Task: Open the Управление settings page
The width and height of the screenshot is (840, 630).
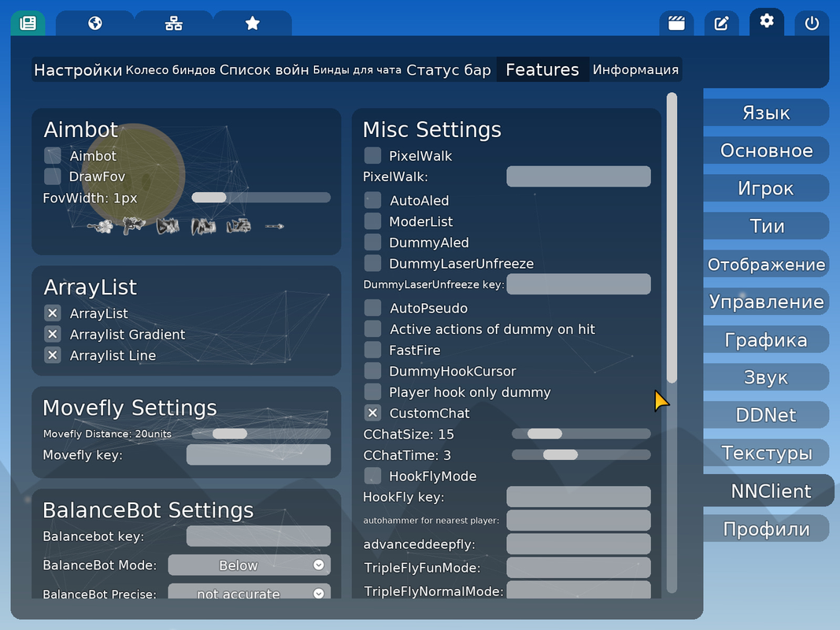Action: click(x=766, y=302)
